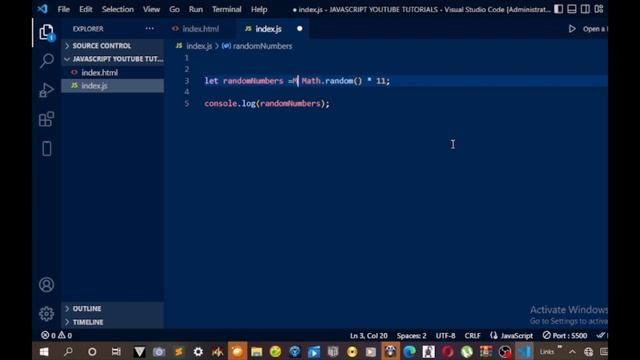Open Settings gear on taskbar
The image size is (640, 360).
tap(198, 351)
